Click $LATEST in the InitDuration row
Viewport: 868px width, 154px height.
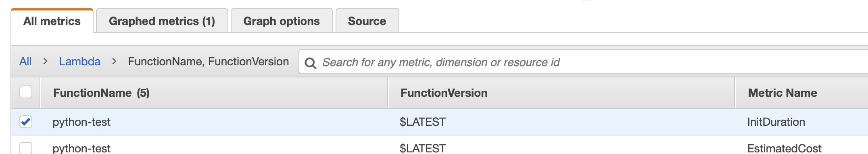423,122
